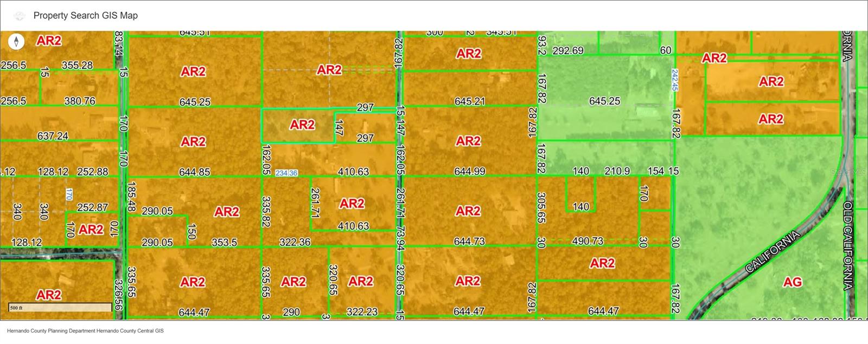The width and height of the screenshot is (868, 344).
Task: Click the compass north-arrow icon on the map
Action: pyautogui.click(x=16, y=42)
